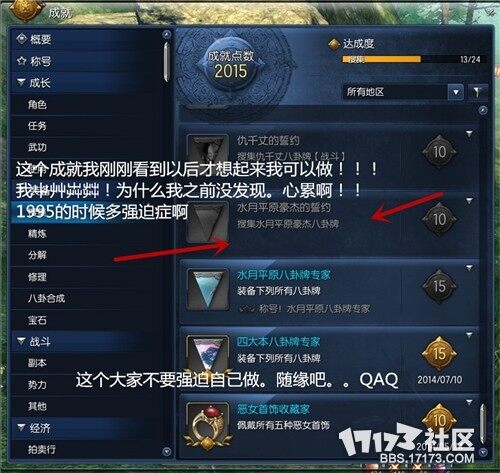500x473 pixels.
Task: Select 八卦合成 in the sidebar
Action: tap(46, 298)
